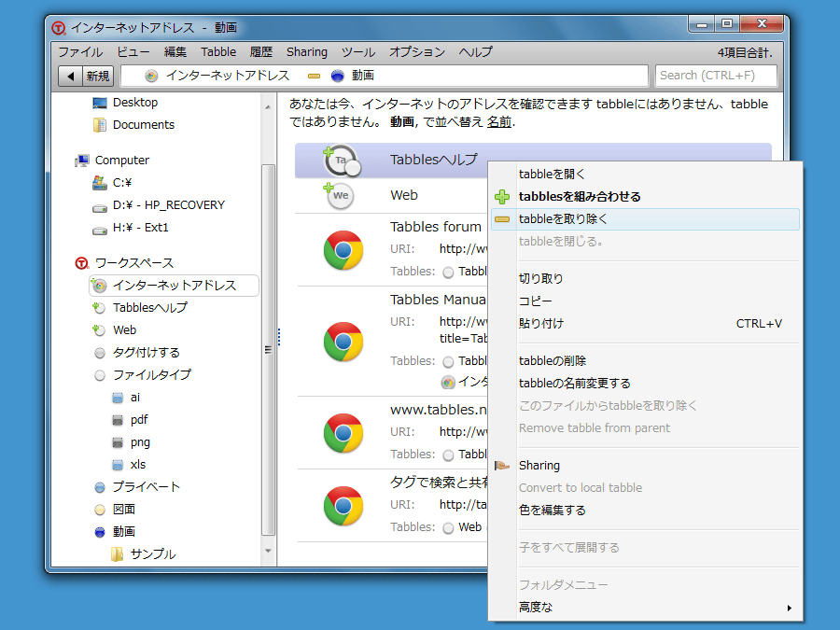Open the オプション menu
This screenshot has width=840, height=630.
(x=417, y=52)
